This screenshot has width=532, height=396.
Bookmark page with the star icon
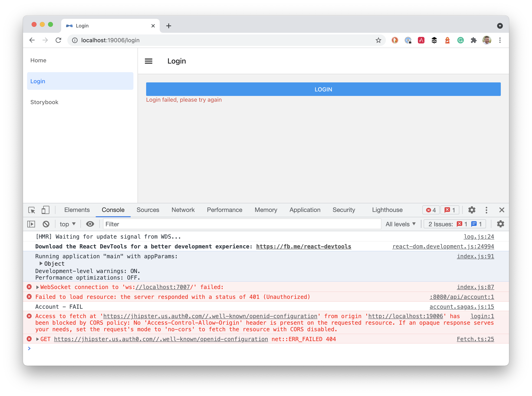point(378,40)
